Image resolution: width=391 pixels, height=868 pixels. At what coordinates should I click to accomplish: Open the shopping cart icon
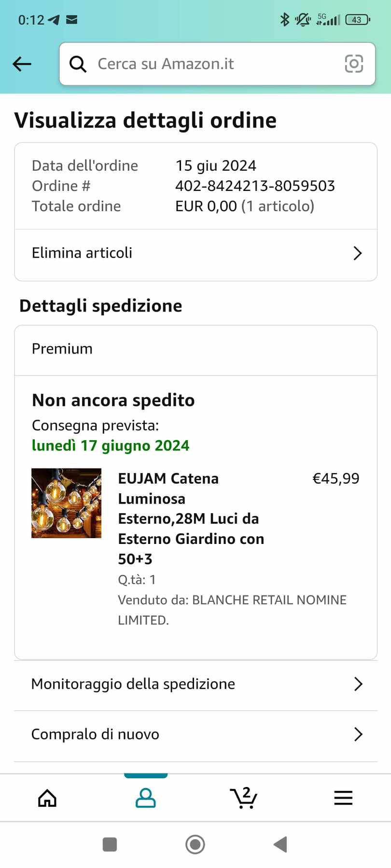(x=244, y=798)
